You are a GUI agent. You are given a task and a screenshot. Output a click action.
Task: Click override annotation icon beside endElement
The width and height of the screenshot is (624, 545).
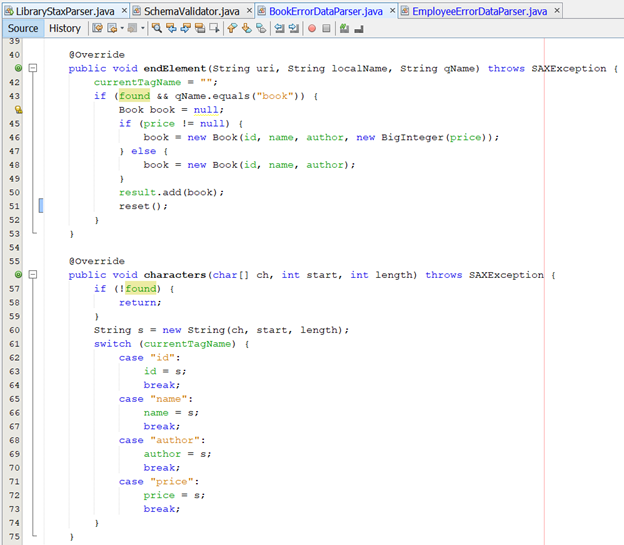pos(18,68)
